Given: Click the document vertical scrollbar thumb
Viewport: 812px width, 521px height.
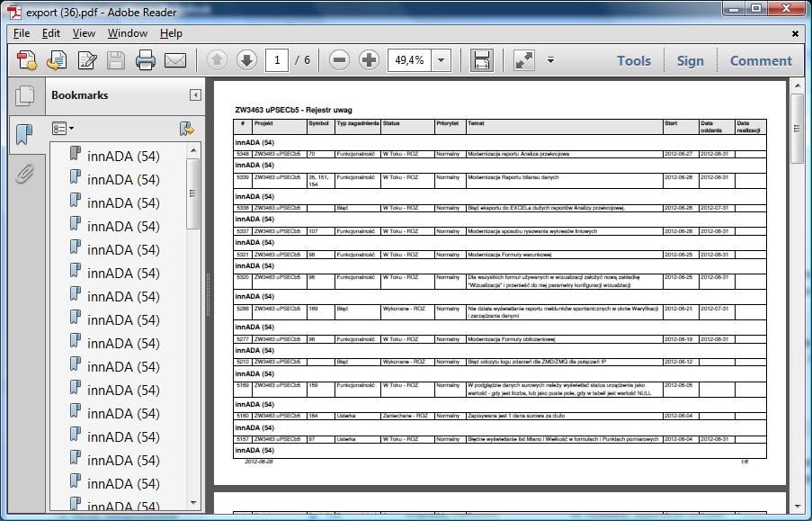Looking at the screenshot, I should 797,129.
